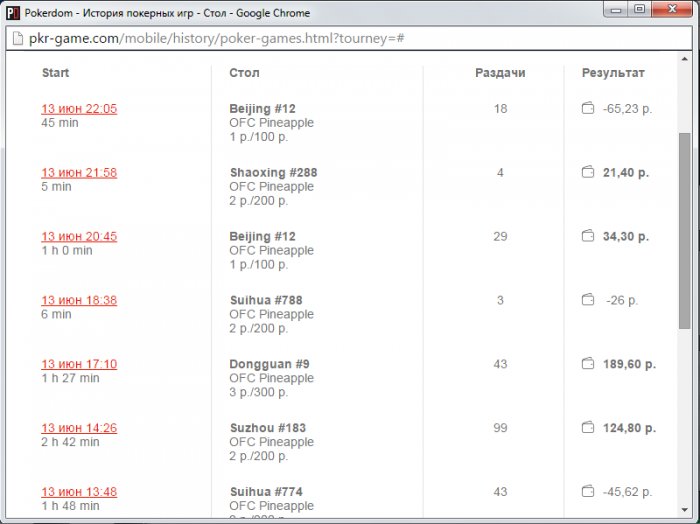Click the wallet icon beside 189,60 р. result
Viewport: 700px width, 524px height.
(x=588, y=364)
